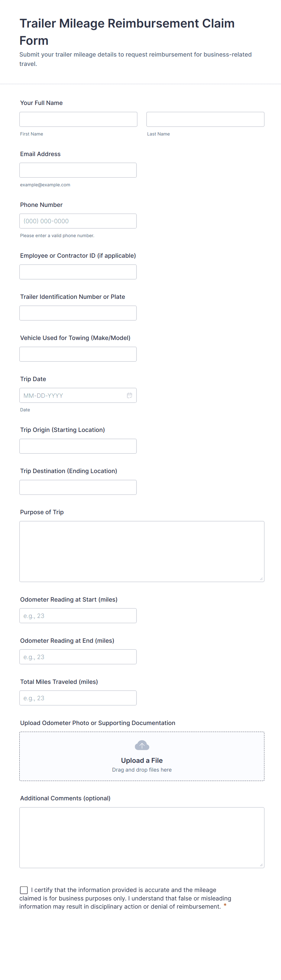Open the Trip Date input

pos(72,395)
